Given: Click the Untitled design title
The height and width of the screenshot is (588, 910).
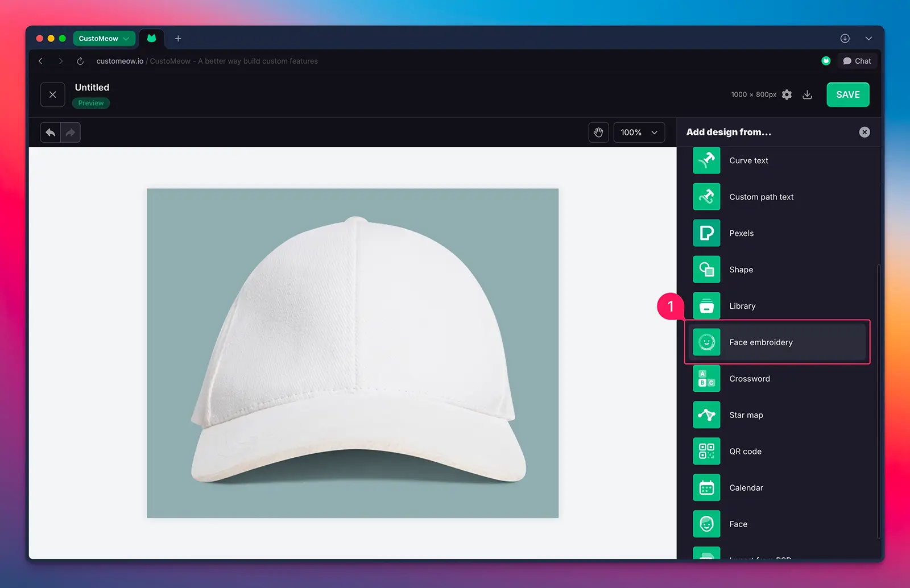Looking at the screenshot, I should (x=92, y=88).
